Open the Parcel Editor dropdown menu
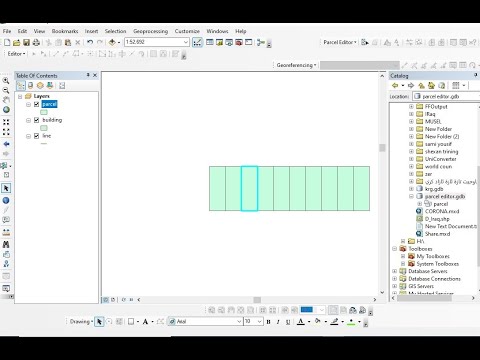The image size is (480, 360). [x=340, y=42]
